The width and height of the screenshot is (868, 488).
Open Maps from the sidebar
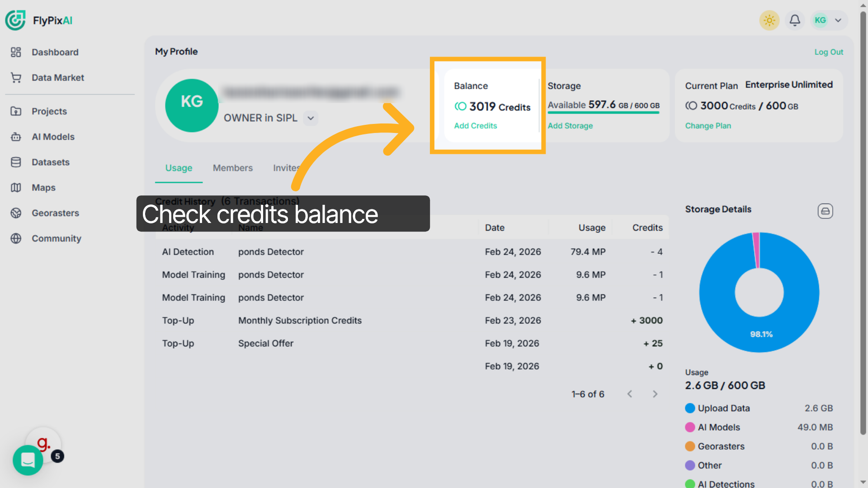click(x=43, y=187)
